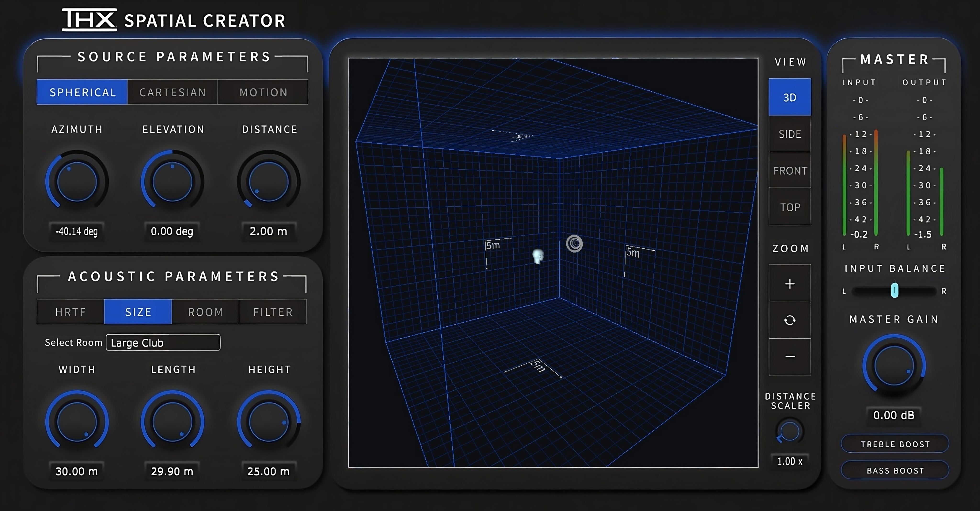
Task: Open the MOTION tab
Action: [263, 92]
